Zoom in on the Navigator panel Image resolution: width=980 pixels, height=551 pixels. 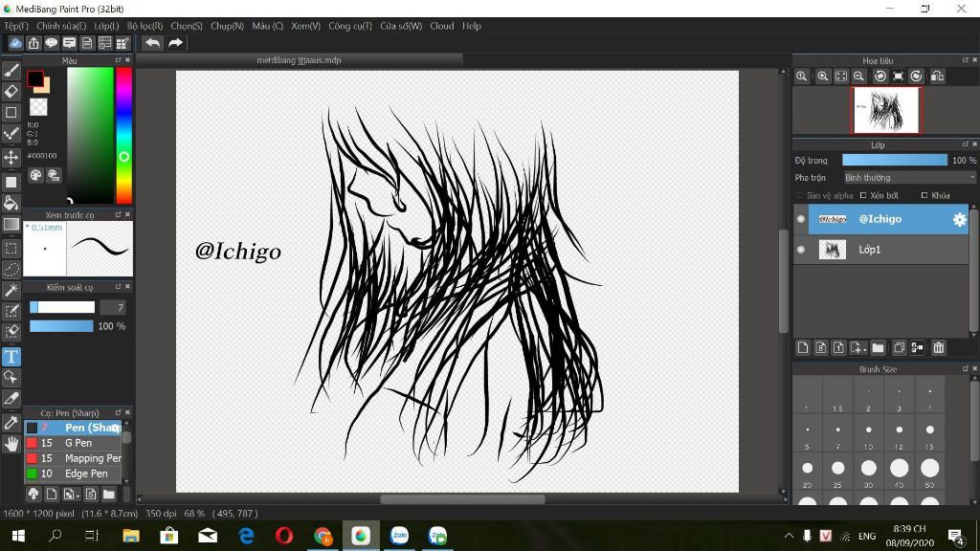[x=822, y=77]
